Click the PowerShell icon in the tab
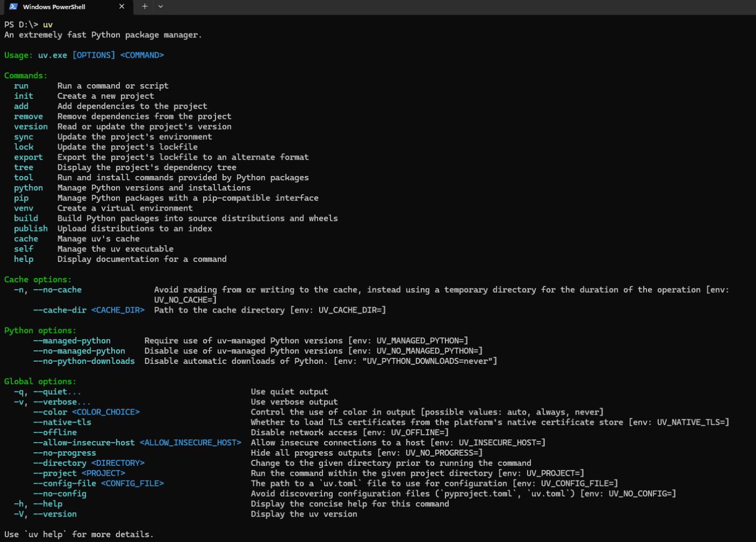 tap(13, 6)
